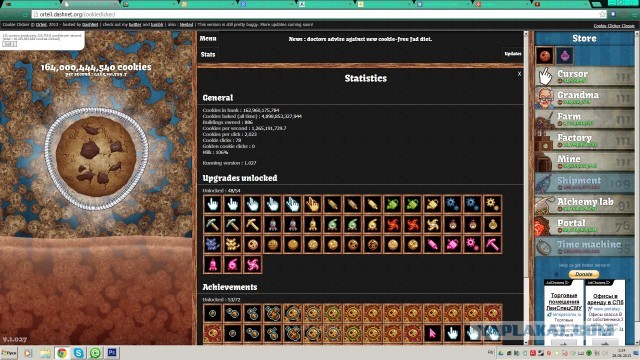This screenshot has height=360, width=640.
Task: Buy a Time machine from the Store
Action: pos(584,246)
